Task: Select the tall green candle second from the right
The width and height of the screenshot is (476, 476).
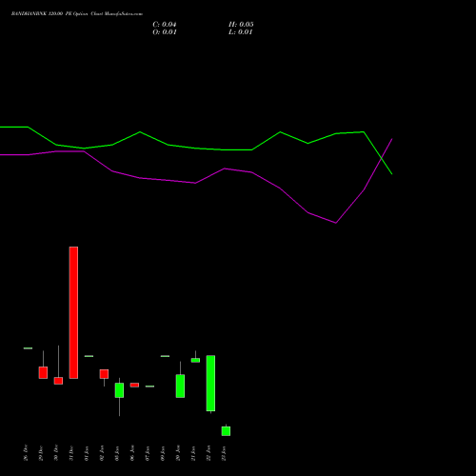Action: pos(210,384)
